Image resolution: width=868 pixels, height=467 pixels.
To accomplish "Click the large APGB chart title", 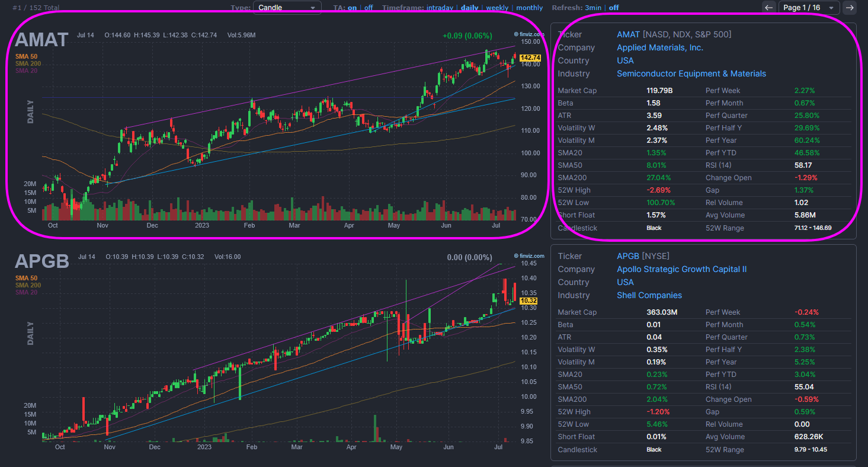I will (41, 261).
